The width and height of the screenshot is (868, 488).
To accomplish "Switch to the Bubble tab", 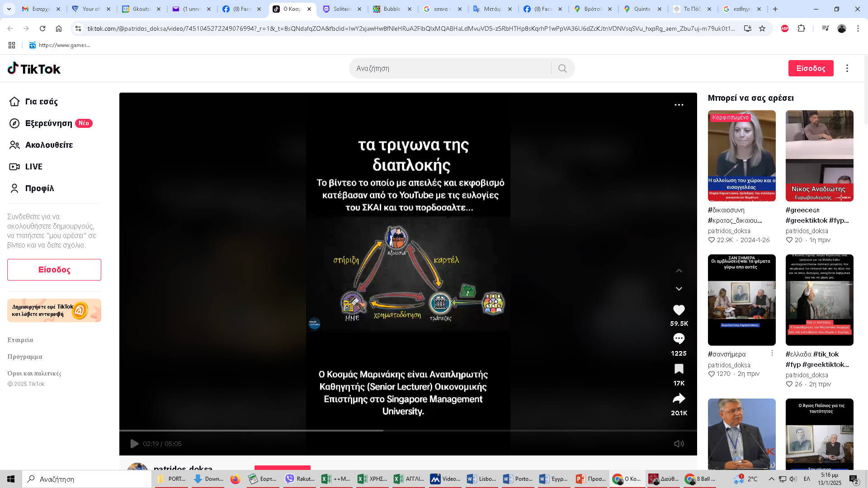I will 393,9.
